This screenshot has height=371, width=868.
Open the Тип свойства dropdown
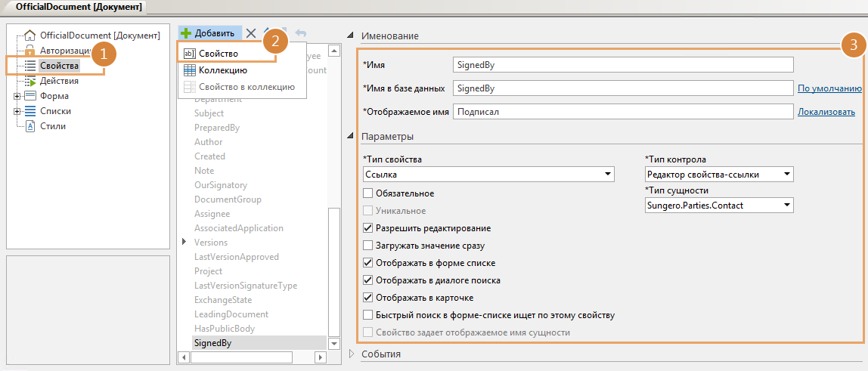608,175
